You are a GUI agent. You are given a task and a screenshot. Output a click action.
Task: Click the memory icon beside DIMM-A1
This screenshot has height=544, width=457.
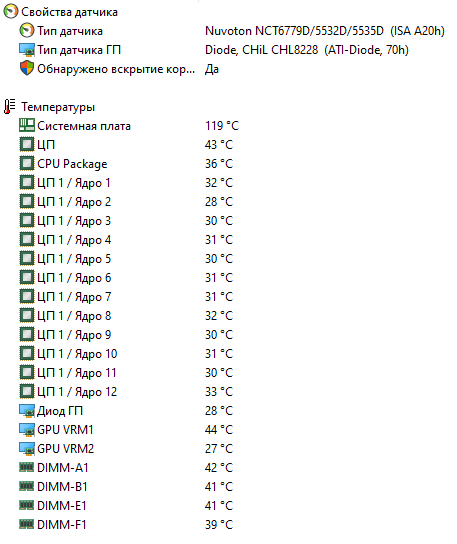click(x=27, y=467)
